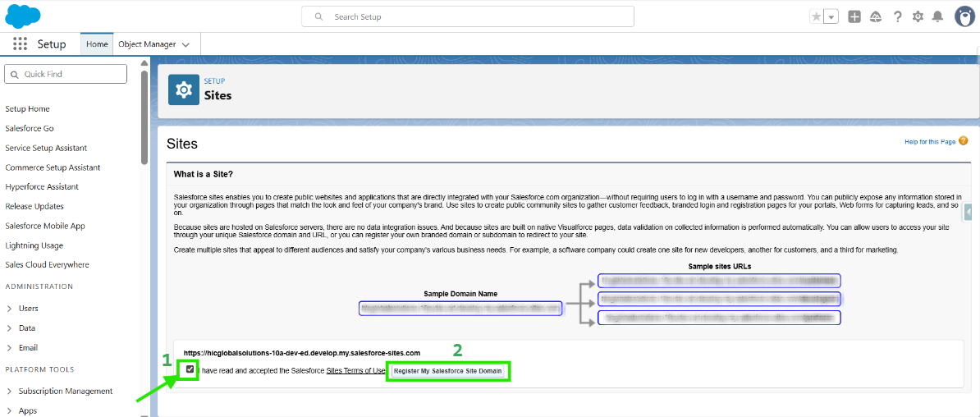Open the Object Manager tab dropdown chevron
The width and height of the screenshot is (980, 417).
pyautogui.click(x=185, y=44)
